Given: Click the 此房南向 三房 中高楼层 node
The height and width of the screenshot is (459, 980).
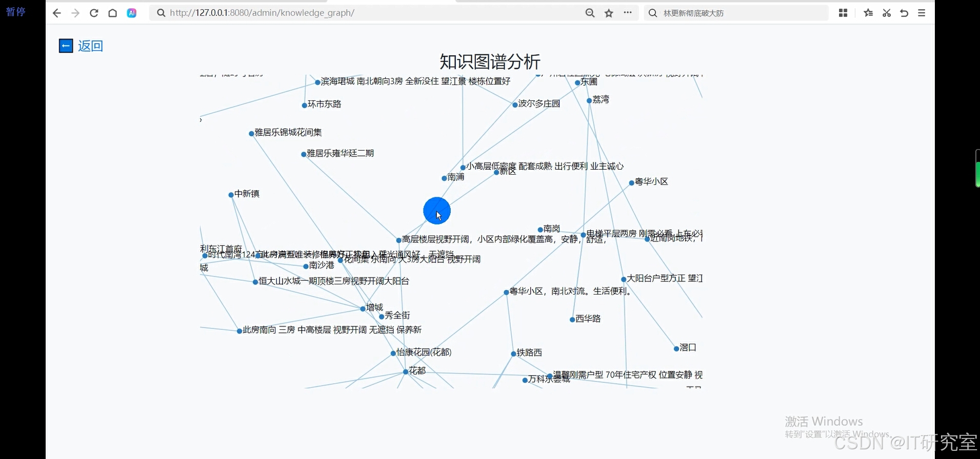Looking at the screenshot, I should [x=239, y=331].
